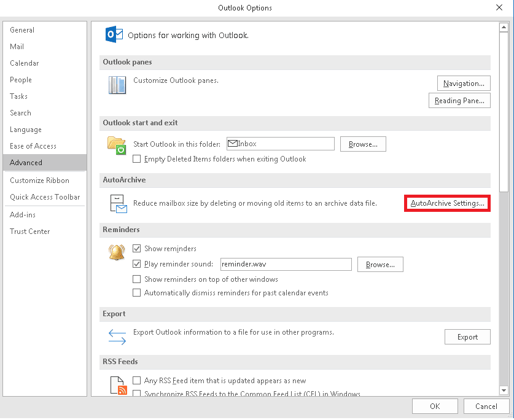Open Ease of Access options
514x420 pixels.
click(x=45, y=146)
